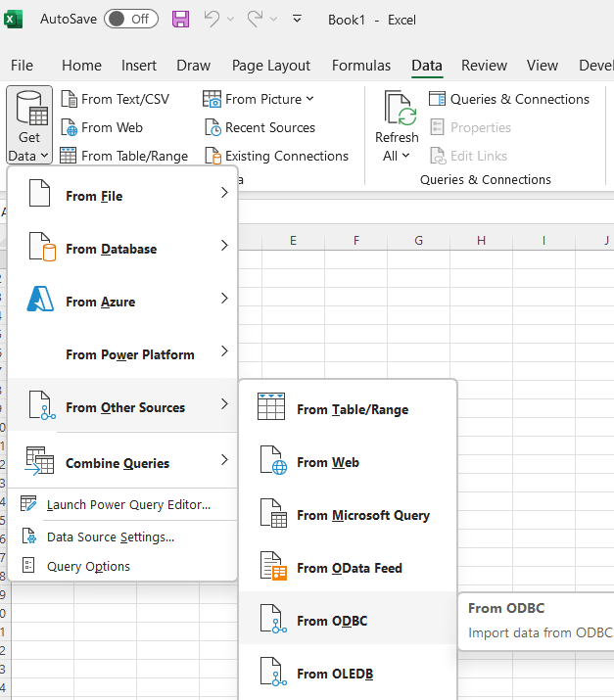Open the Combine Queries submenu
Screen dimensions: 614x700
tap(122, 460)
